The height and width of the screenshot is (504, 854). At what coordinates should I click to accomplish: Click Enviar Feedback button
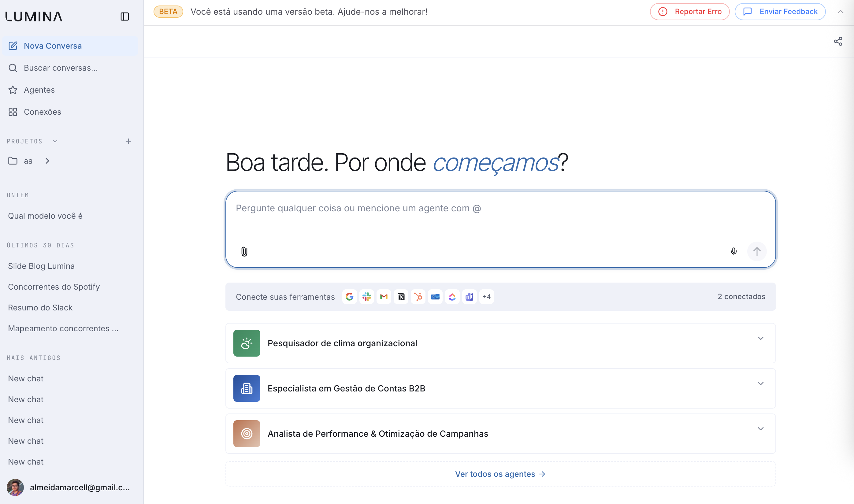tap(780, 12)
